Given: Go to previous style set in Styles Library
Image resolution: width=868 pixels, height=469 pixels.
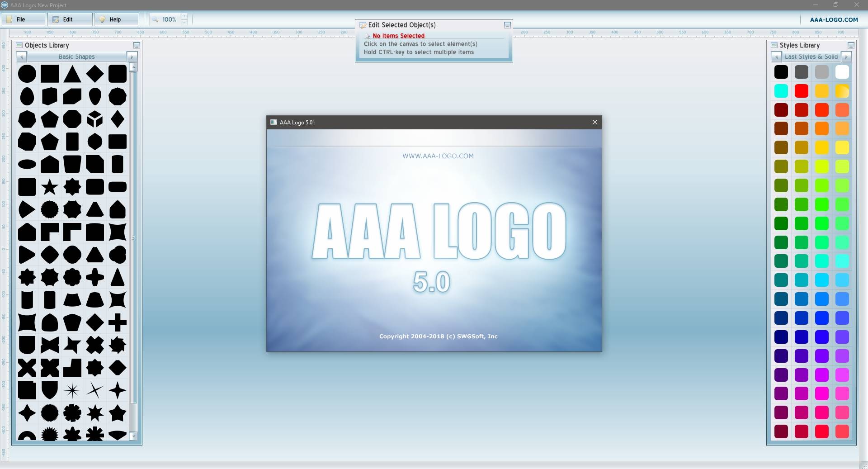Looking at the screenshot, I should pos(776,57).
